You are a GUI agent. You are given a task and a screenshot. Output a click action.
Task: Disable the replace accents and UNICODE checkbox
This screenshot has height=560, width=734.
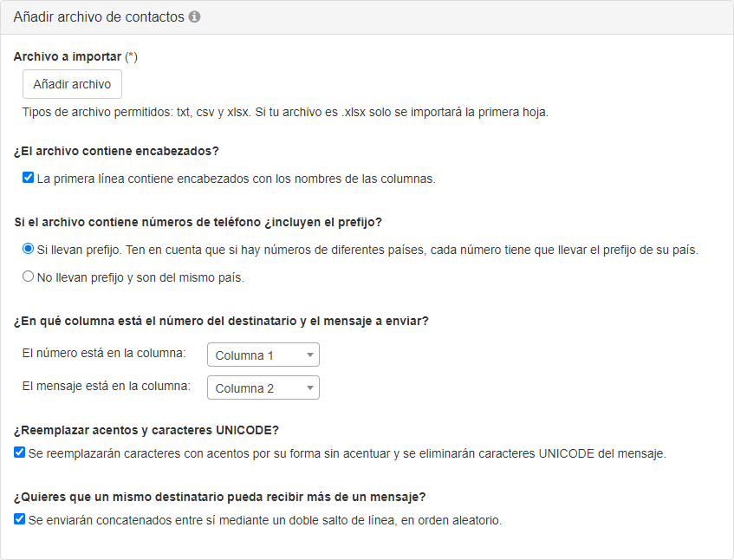pos(20,453)
